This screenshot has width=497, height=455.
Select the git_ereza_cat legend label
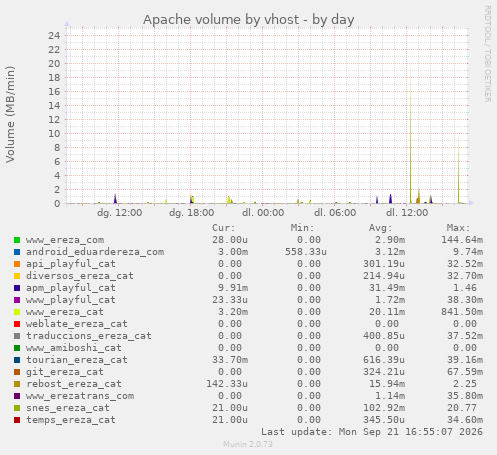click(65, 372)
